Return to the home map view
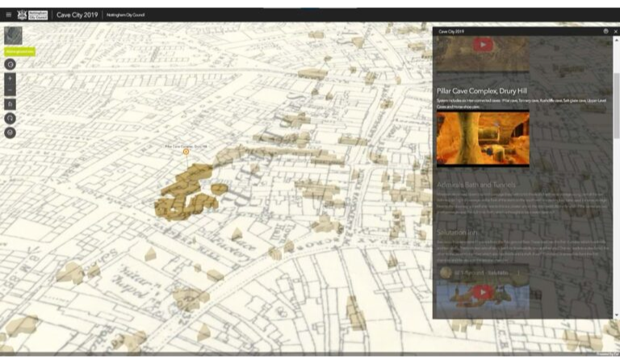Screen dimensions: 620x364 click(10, 104)
